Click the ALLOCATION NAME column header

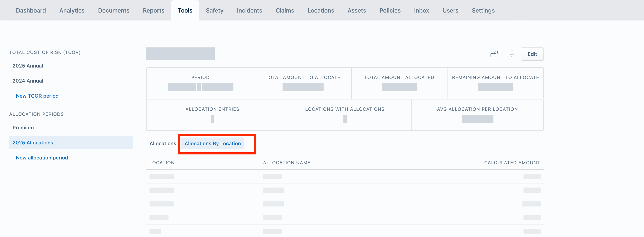click(x=287, y=163)
